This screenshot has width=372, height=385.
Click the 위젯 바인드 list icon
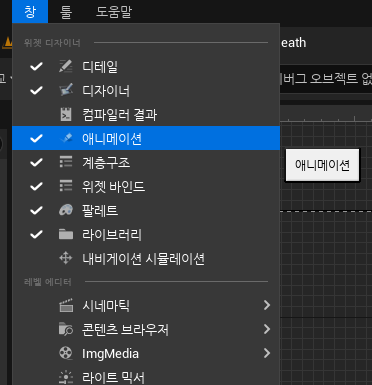[x=66, y=186]
